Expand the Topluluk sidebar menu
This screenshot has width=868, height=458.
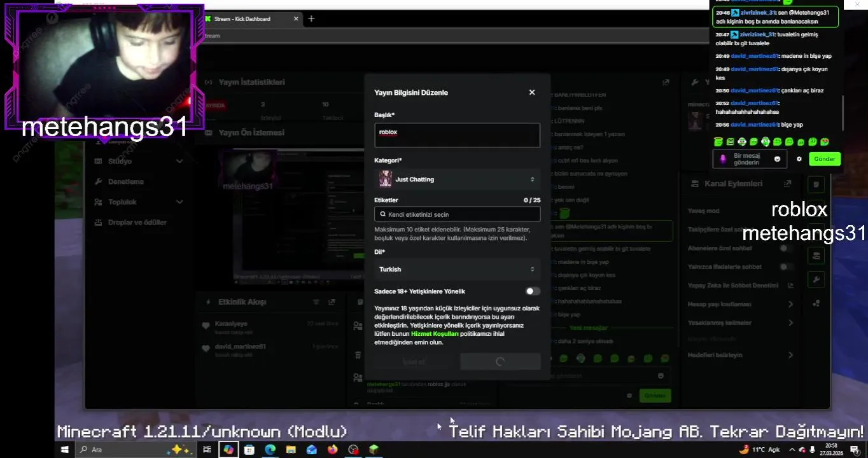138,202
